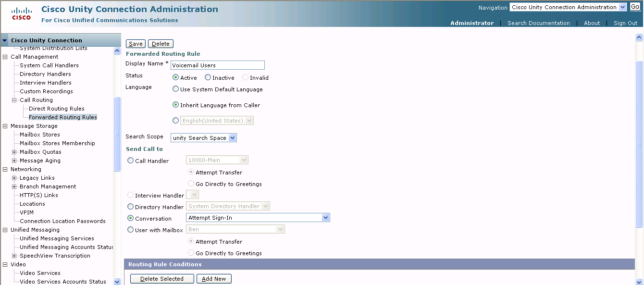The width and height of the screenshot is (644, 285).
Task: Select the English(United States) language radio
Action: click(176, 121)
